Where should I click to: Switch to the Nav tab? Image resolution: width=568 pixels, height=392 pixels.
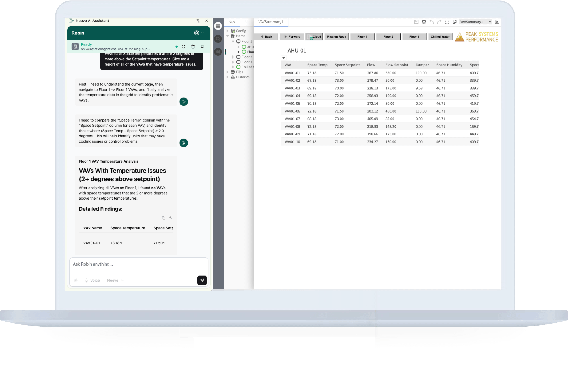pos(232,22)
